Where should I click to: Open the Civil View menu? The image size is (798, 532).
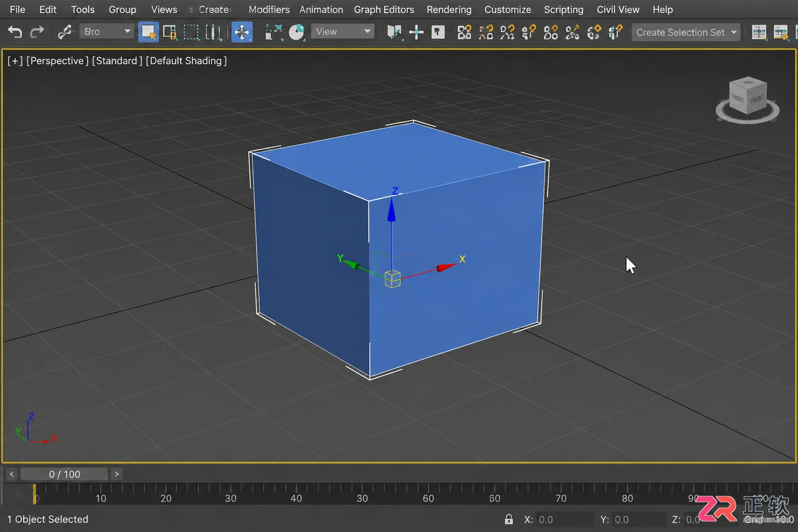(618, 9)
